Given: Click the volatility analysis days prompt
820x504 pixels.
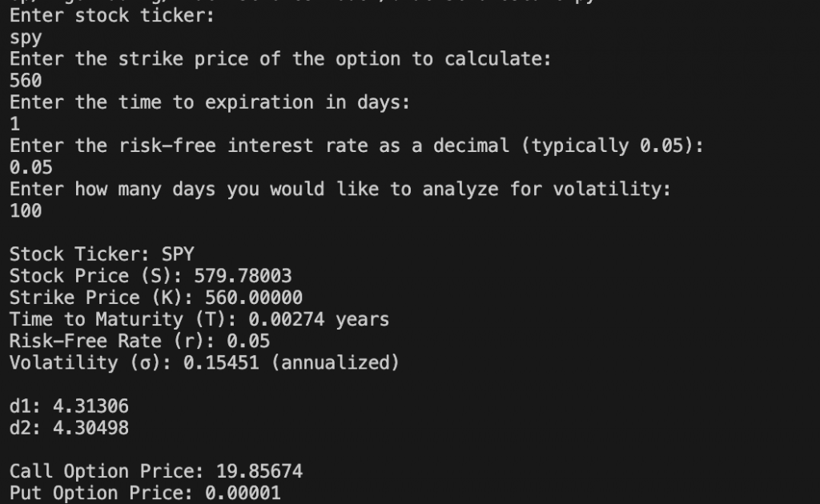Looking at the screenshot, I should pyautogui.click(x=340, y=190).
